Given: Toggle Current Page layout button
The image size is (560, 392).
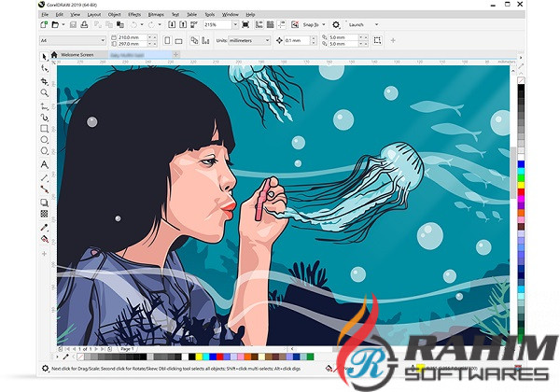Looking at the screenshot, I should pyautogui.click(x=205, y=40).
